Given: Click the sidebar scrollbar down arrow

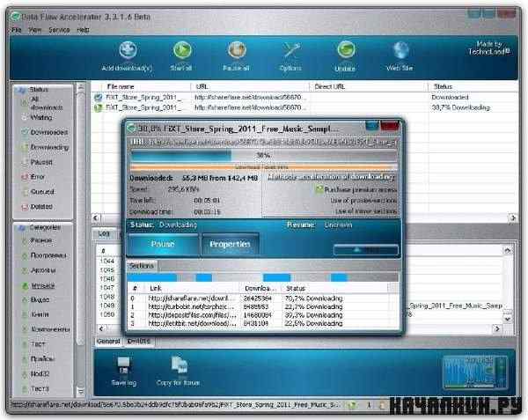Looking at the screenshot, I should click(x=80, y=392).
